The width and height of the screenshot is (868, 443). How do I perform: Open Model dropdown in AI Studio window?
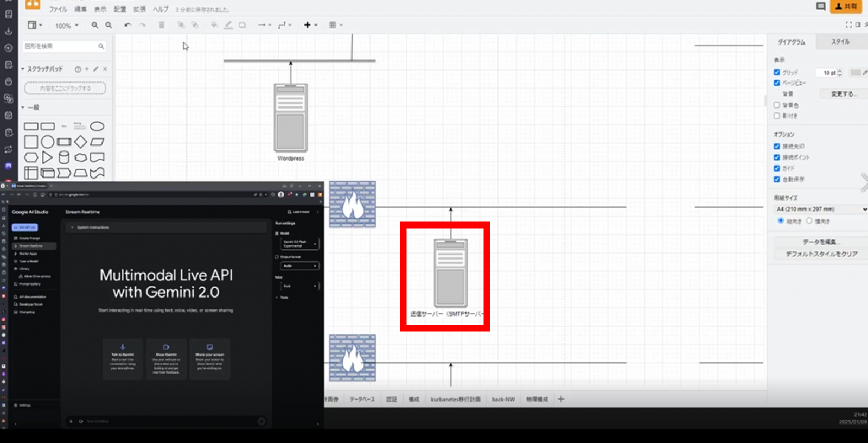(x=299, y=244)
